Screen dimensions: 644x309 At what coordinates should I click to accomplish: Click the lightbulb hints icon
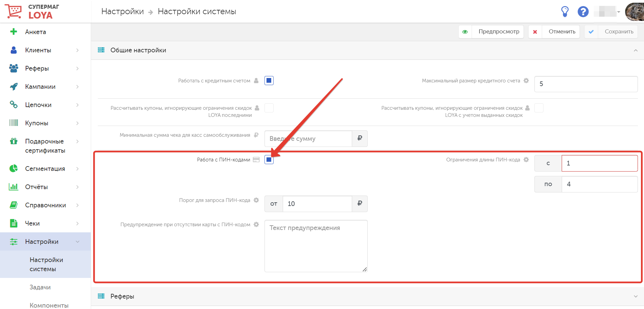(565, 11)
